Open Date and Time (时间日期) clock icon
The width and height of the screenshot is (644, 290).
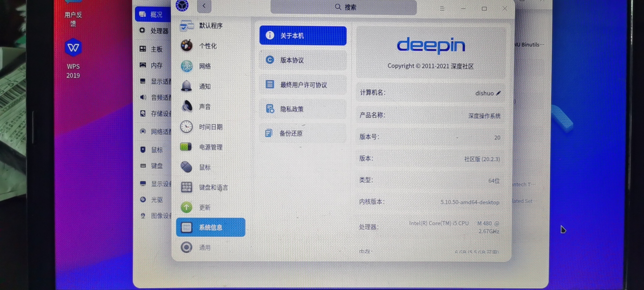pyautogui.click(x=186, y=127)
